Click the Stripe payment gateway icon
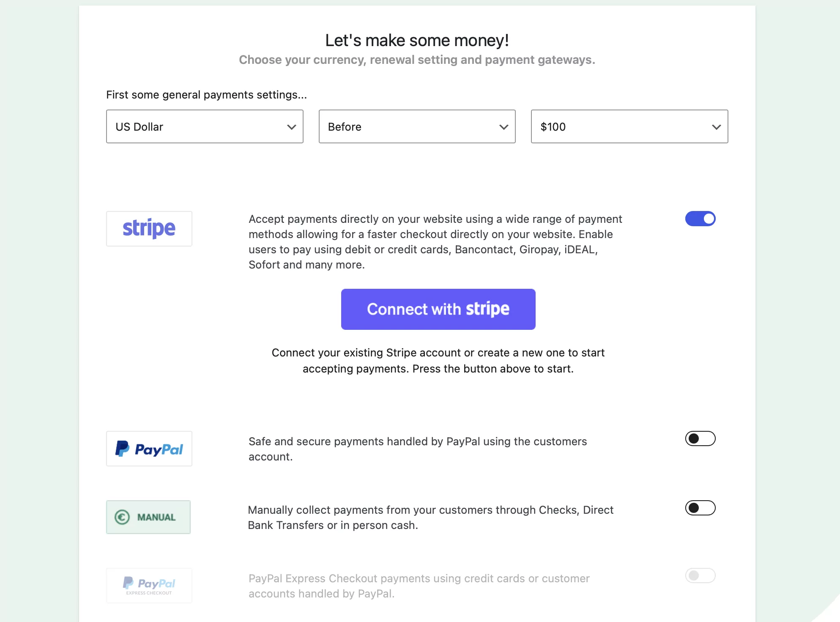 click(150, 229)
